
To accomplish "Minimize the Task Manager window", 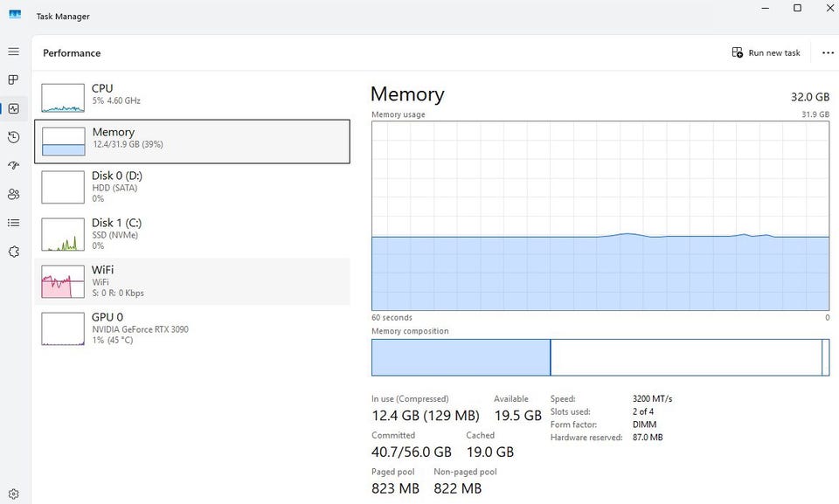I will 766,8.
